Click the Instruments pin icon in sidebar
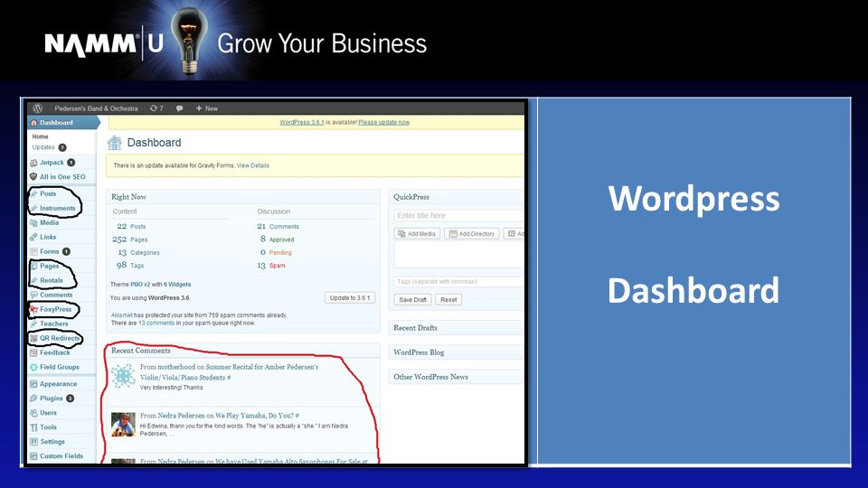Screen dimensions: 868x488 coord(33,208)
